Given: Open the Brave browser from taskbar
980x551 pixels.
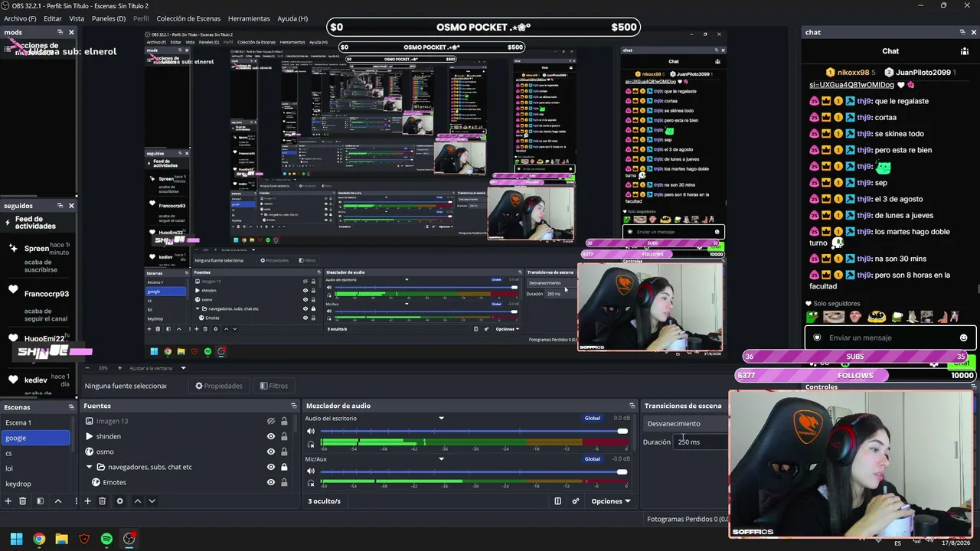Looking at the screenshot, I should pos(84,539).
